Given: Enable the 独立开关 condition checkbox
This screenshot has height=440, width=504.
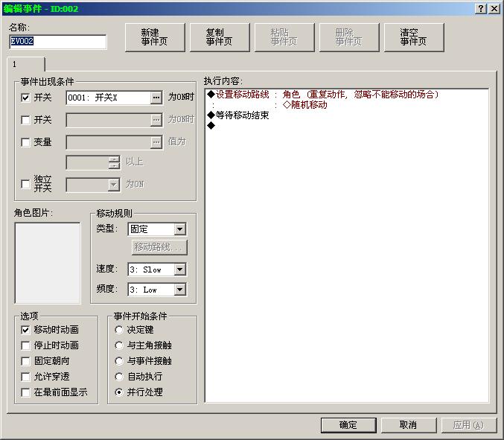Looking at the screenshot, I should point(25,184).
